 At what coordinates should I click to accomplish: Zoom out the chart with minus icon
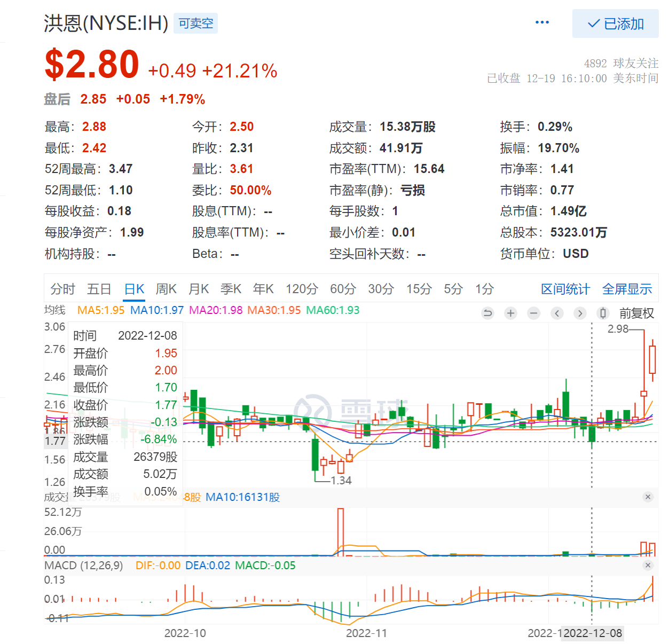(x=533, y=313)
